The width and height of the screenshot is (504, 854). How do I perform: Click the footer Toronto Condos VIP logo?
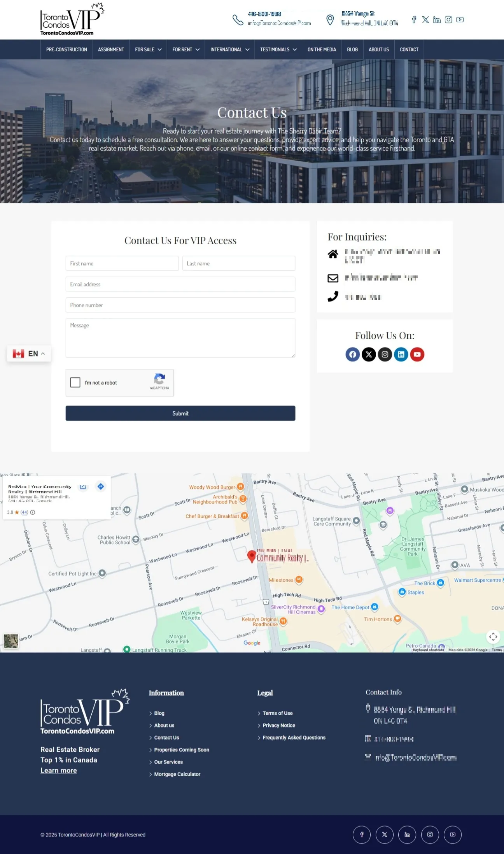[x=85, y=711]
